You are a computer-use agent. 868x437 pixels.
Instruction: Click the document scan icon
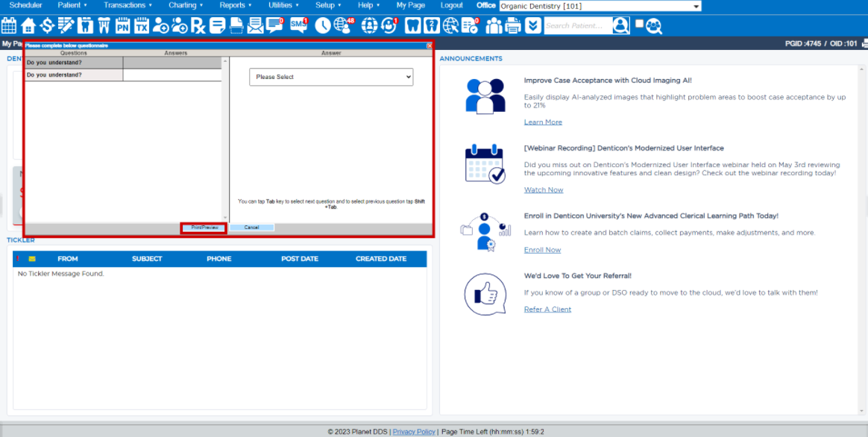pyautogui.click(x=237, y=25)
